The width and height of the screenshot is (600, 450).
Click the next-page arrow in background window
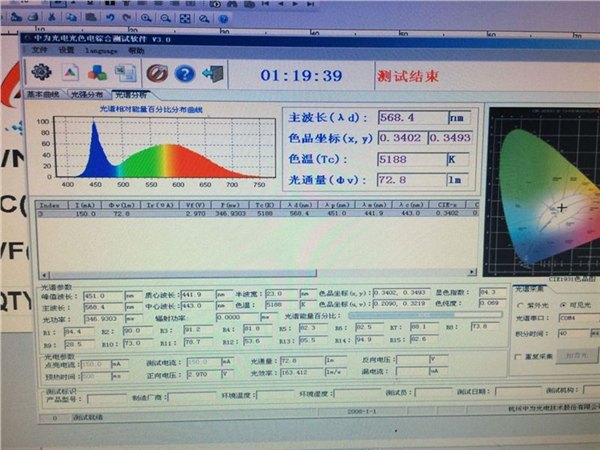click(295, 4)
